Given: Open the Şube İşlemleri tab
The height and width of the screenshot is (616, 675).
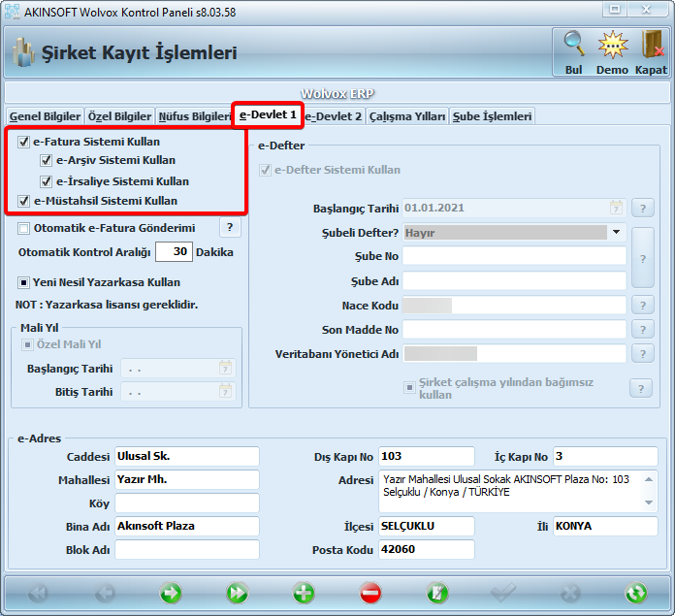Looking at the screenshot, I should pyautogui.click(x=492, y=116).
